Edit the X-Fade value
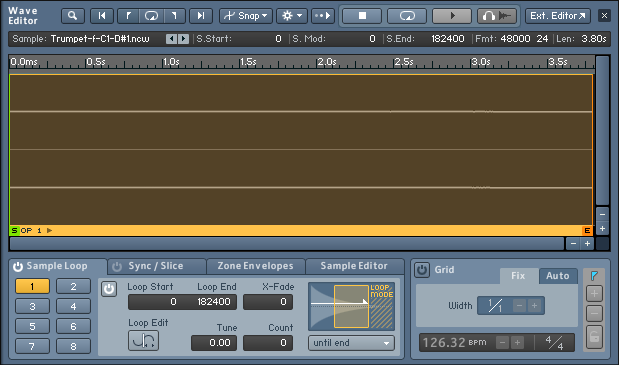The image size is (619, 365). pos(268,302)
